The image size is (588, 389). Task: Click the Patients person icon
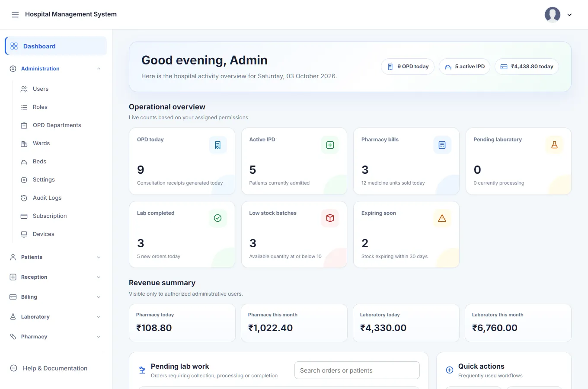point(13,257)
